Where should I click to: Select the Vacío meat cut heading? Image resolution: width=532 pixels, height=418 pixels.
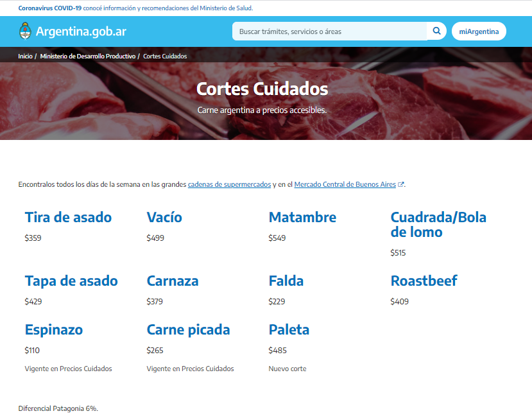(x=164, y=217)
